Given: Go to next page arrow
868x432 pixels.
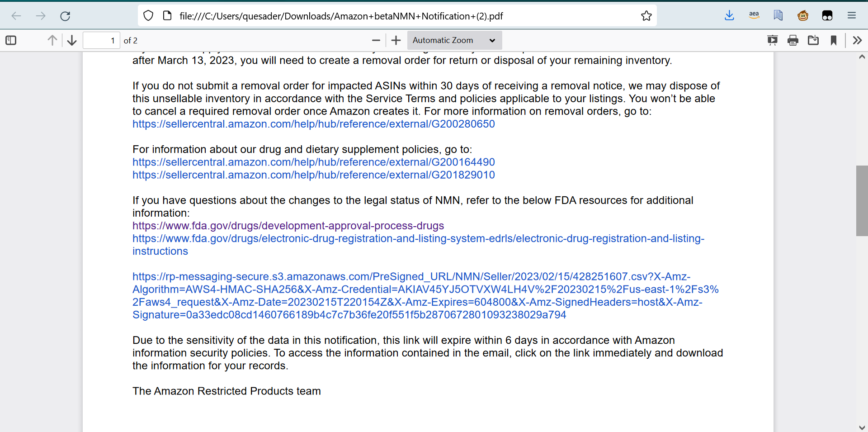Looking at the screenshot, I should pyautogui.click(x=72, y=40).
